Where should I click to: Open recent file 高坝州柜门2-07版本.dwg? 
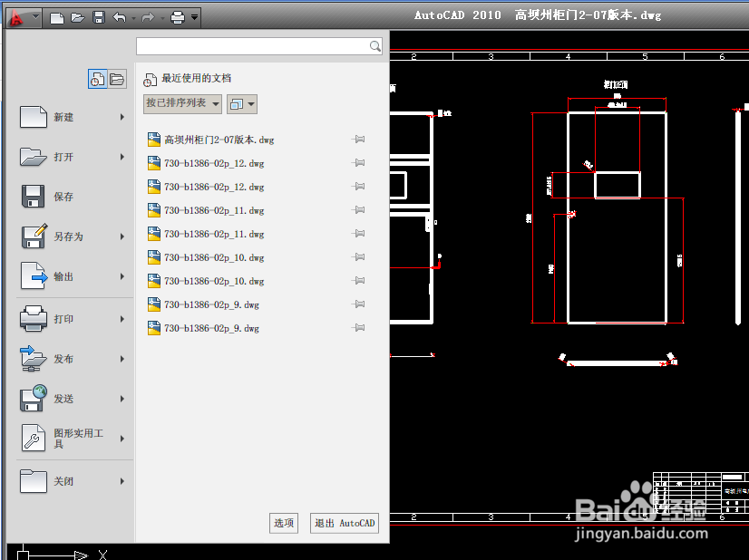tap(219, 140)
